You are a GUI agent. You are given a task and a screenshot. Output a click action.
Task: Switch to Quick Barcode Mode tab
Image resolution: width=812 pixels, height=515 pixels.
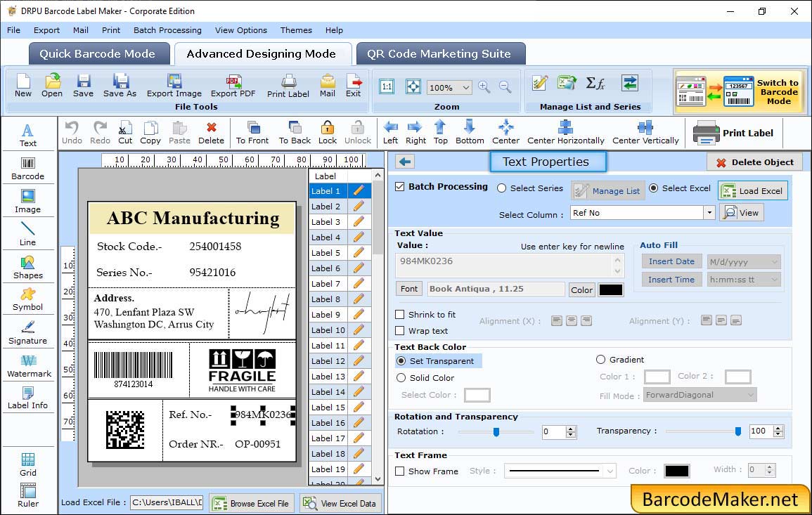point(98,54)
